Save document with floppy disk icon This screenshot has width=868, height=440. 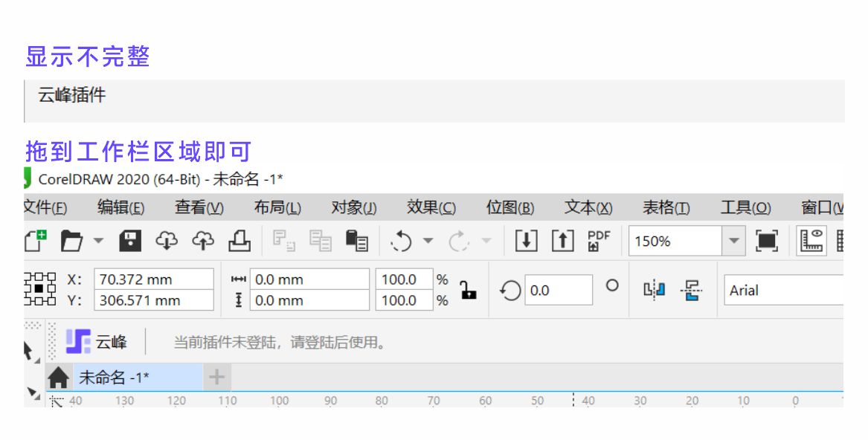[130, 242]
